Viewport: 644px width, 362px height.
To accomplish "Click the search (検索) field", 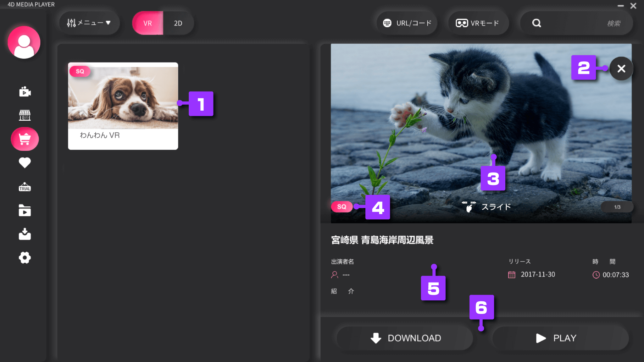I will (582, 23).
